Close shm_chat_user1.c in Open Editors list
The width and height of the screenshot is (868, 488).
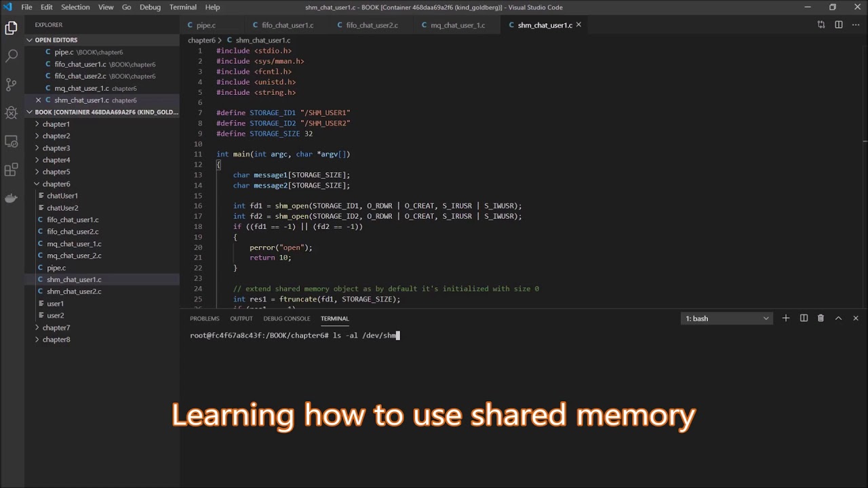[38, 100]
